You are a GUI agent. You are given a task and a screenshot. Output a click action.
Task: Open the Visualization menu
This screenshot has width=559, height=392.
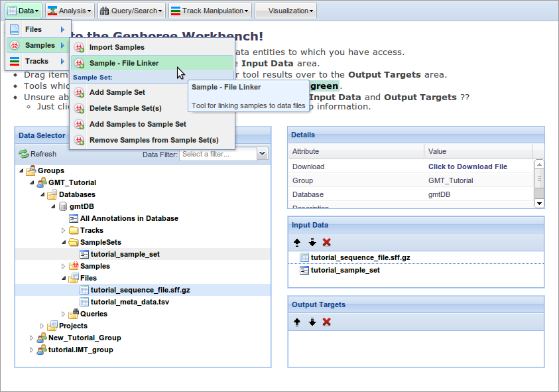pos(286,11)
